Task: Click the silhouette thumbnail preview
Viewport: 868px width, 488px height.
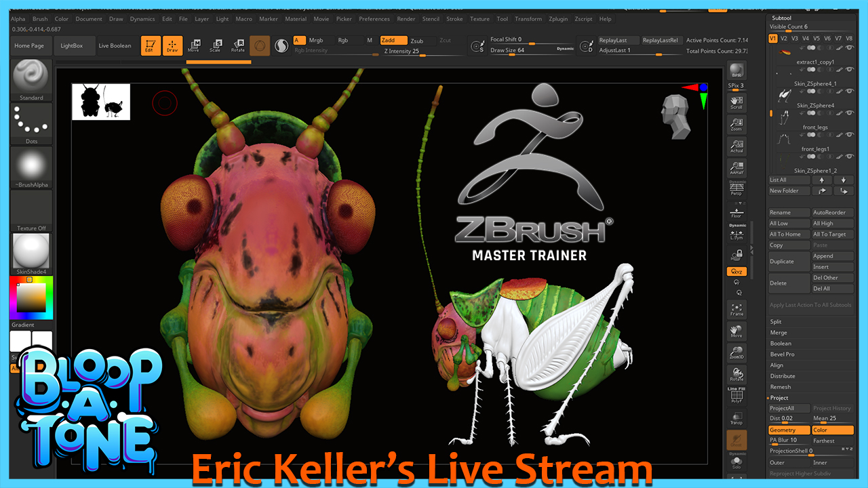Action: [x=101, y=102]
